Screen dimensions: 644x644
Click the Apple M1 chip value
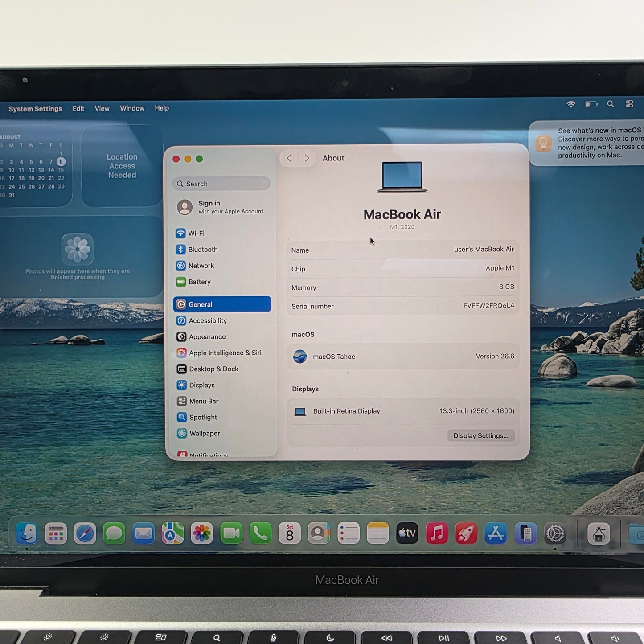click(x=500, y=268)
